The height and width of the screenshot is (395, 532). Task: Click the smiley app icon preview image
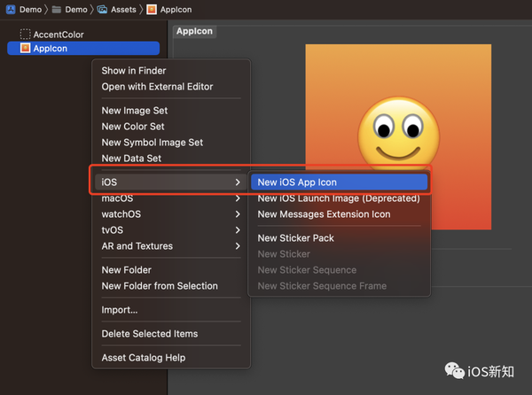pos(397,136)
